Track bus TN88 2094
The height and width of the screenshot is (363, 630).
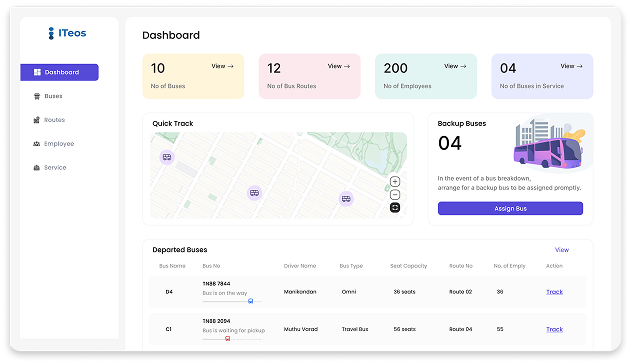[554, 329]
